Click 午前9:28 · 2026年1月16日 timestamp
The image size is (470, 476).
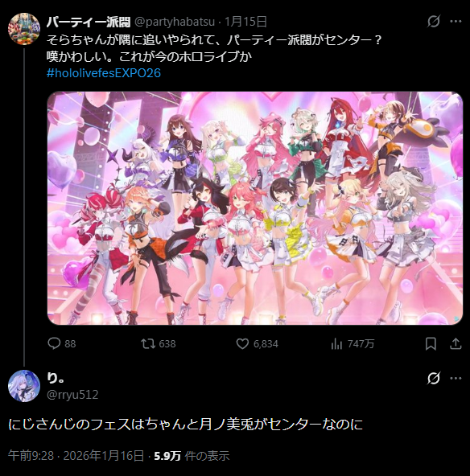[76, 456]
